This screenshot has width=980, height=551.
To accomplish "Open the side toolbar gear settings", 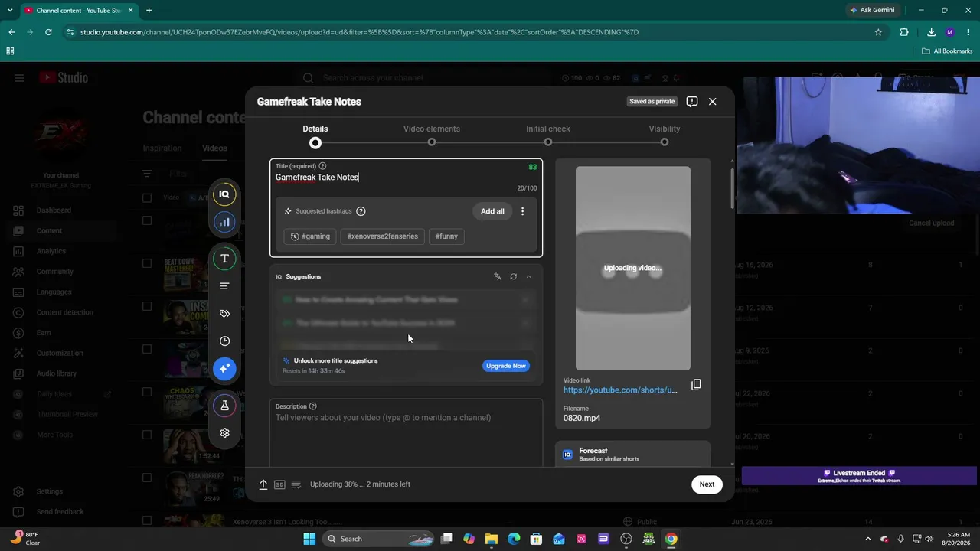I will [x=224, y=433].
